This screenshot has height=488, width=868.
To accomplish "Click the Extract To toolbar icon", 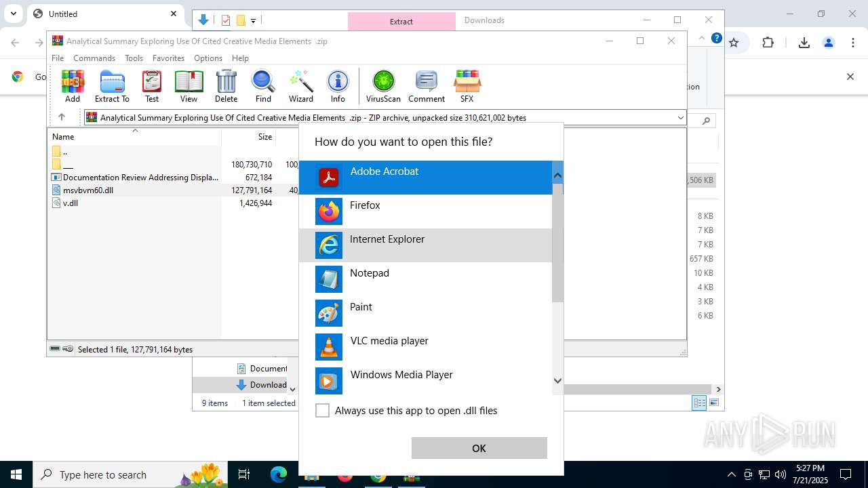I will (x=112, y=86).
